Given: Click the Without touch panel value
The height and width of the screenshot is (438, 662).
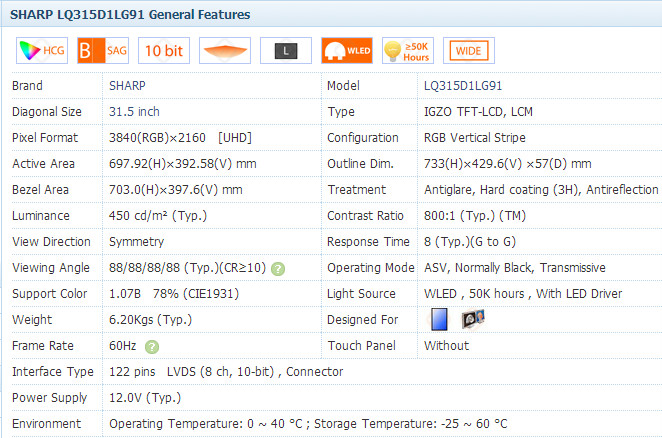Looking at the screenshot, I should [x=446, y=346].
